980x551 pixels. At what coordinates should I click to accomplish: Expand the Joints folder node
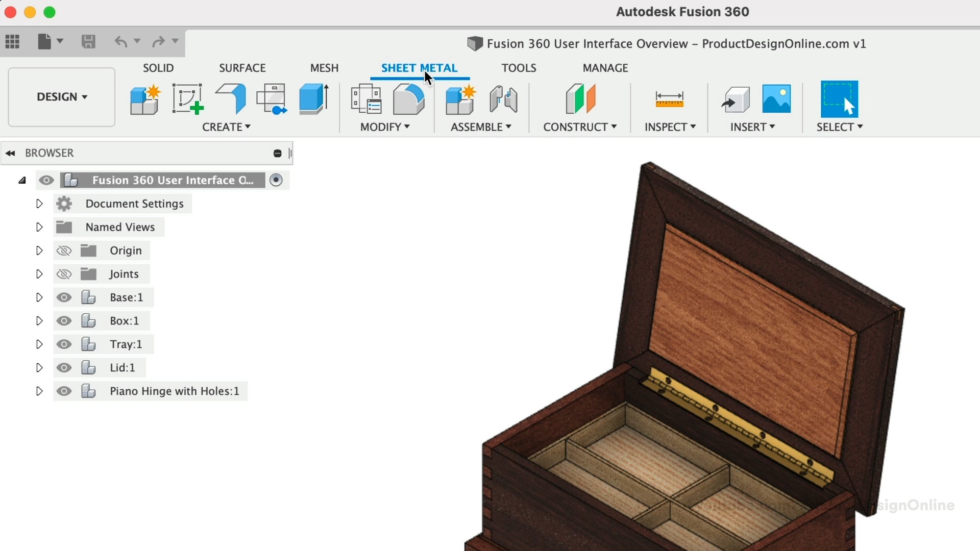[39, 274]
